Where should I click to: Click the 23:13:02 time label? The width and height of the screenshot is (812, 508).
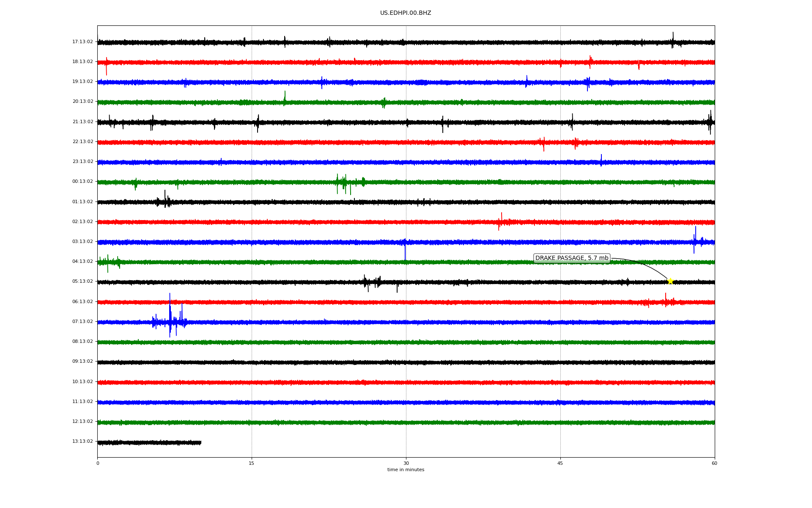(x=82, y=162)
